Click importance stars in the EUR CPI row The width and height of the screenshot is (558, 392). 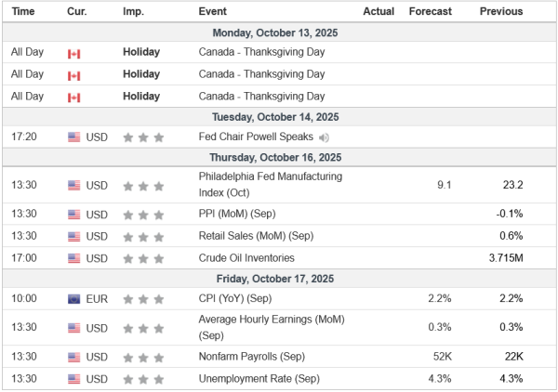point(144,299)
